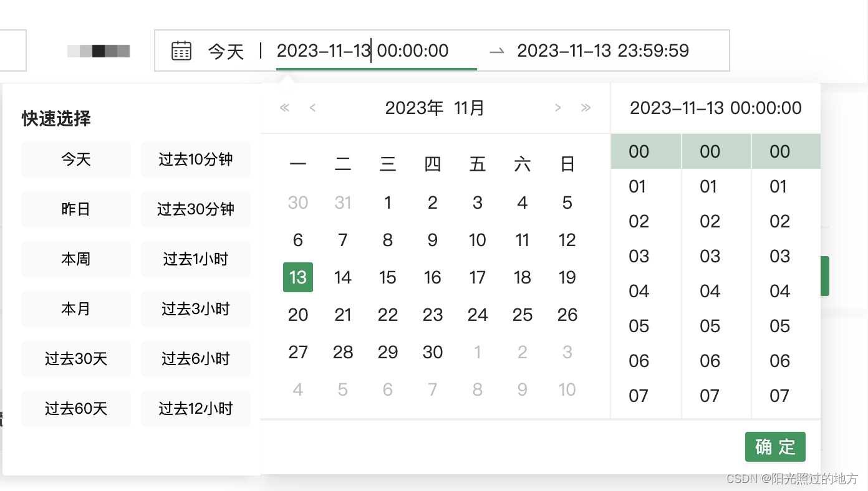This screenshot has width=868, height=491.
Task: Go to previous month with left arrow
Action: (312, 107)
